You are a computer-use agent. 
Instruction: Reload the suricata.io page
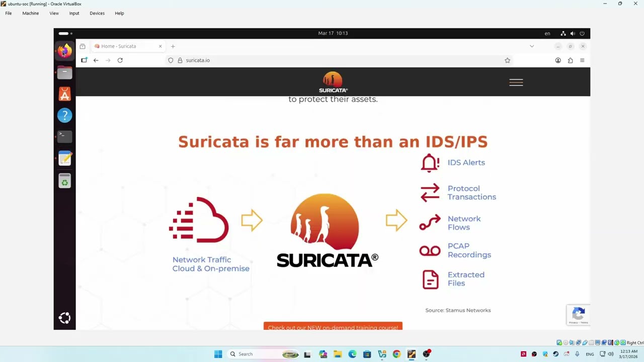(120, 60)
